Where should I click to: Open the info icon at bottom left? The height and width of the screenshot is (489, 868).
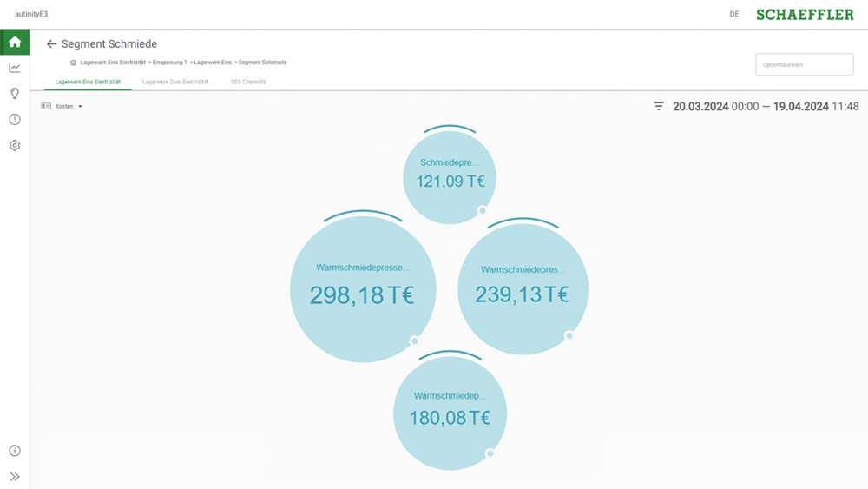(15, 451)
